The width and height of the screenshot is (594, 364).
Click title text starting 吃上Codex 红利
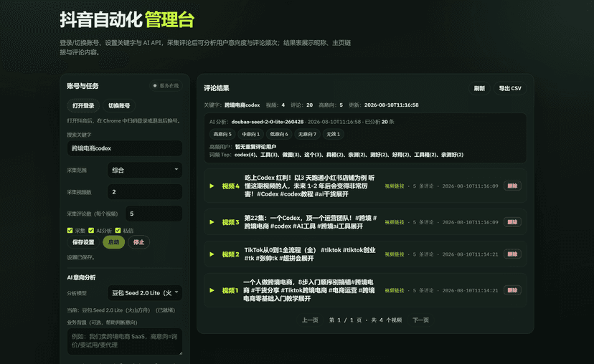coord(309,186)
